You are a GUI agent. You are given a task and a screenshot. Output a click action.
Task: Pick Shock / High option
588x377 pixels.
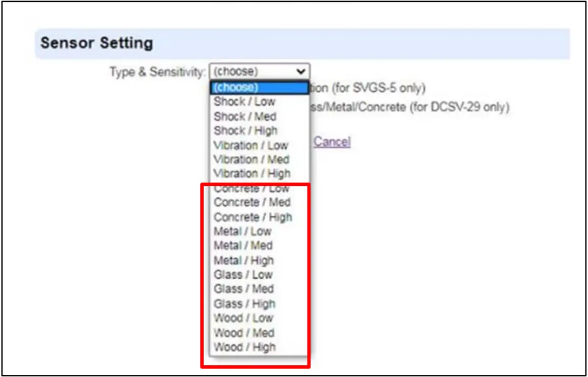245,130
